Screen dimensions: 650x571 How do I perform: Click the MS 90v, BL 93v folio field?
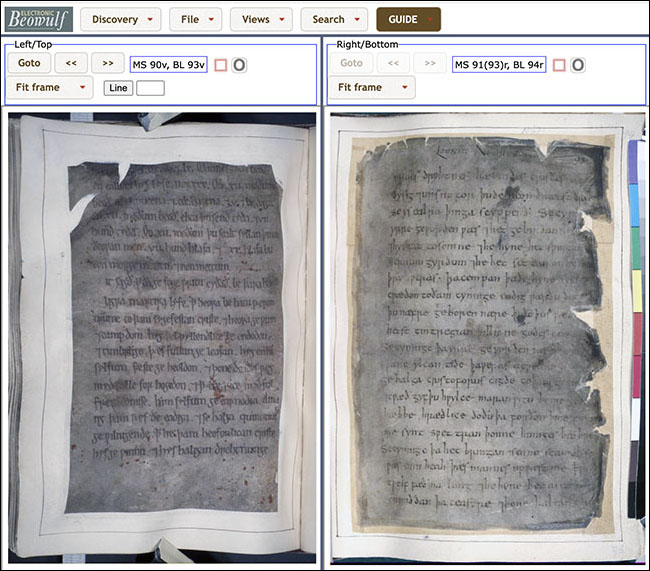click(169, 65)
